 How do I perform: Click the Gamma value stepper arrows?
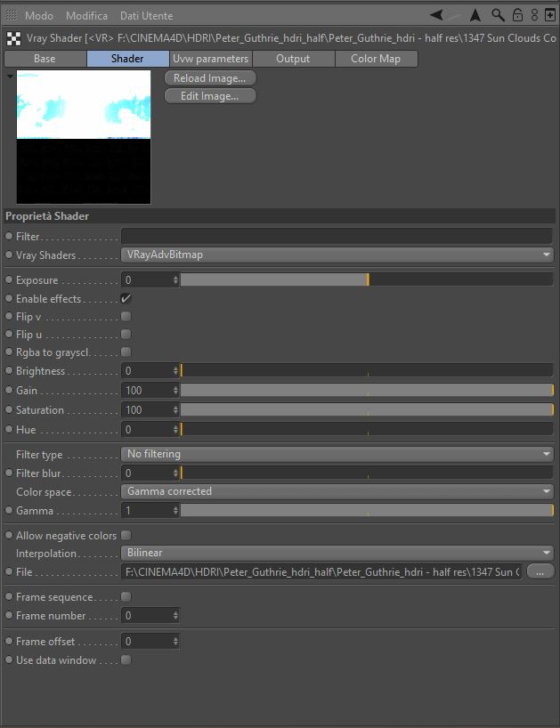point(175,510)
